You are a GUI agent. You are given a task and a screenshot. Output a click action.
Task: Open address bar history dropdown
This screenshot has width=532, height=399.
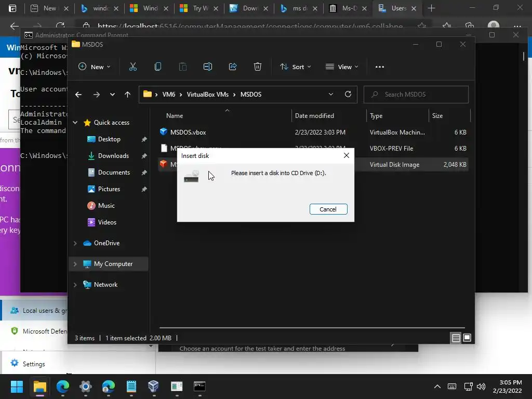pyautogui.click(x=331, y=95)
